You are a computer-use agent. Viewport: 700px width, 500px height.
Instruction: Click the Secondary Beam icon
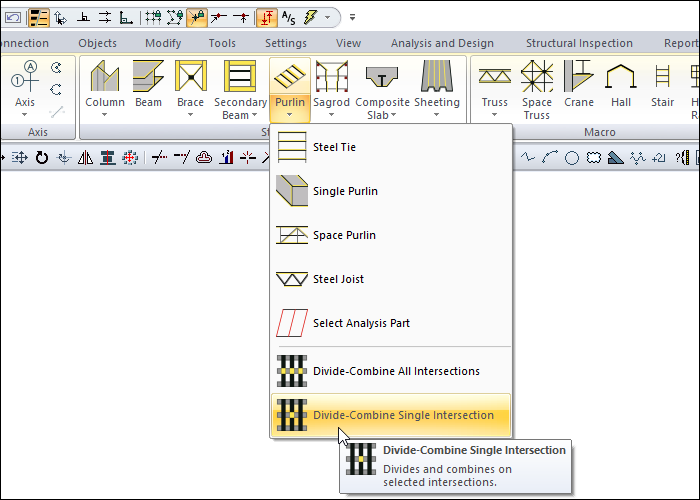[x=240, y=76]
